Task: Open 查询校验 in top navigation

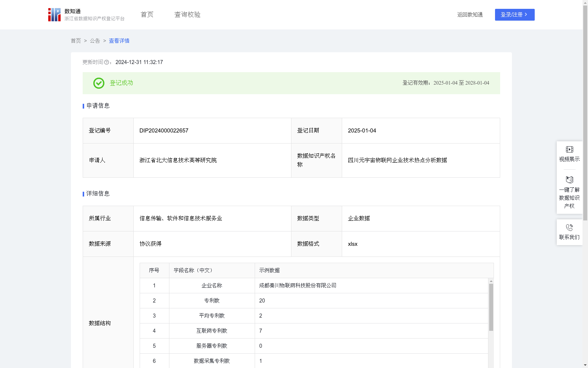Action: pyautogui.click(x=187, y=14)
